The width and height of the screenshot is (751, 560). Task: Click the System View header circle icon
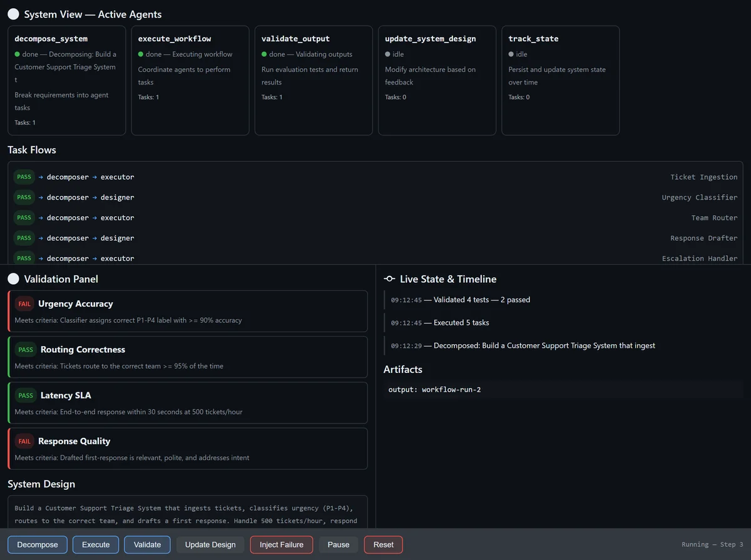13,14
